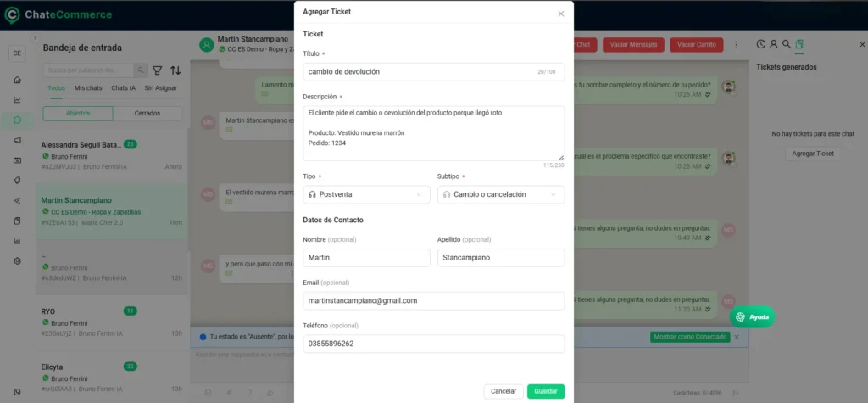Select the Abiertos toggle
The width and height of the screenshot is (868, 403).
(78, 113)
